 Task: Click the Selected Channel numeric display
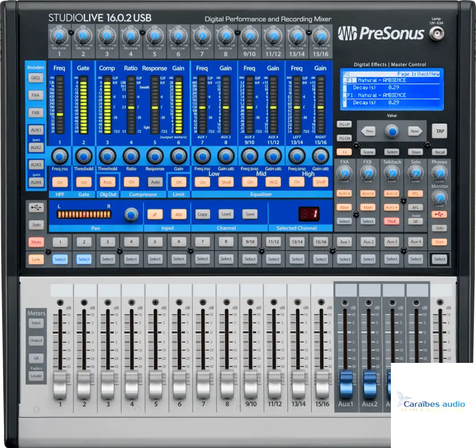point(309,214)
